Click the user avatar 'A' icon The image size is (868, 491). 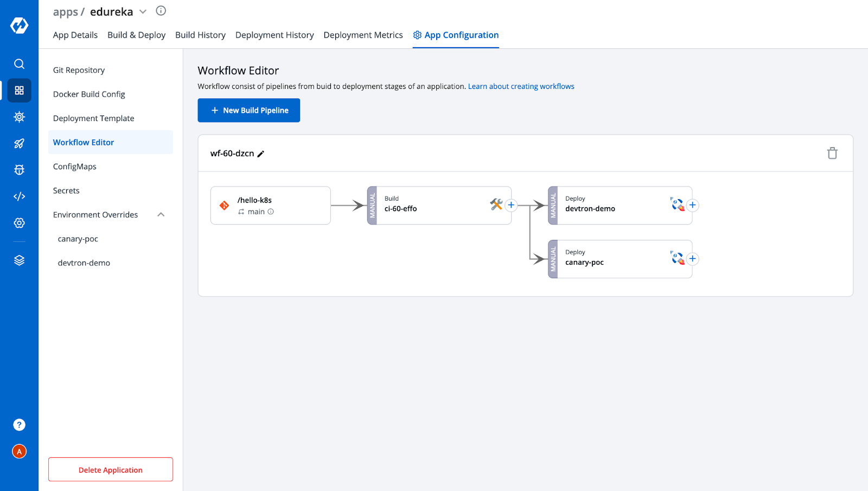19,451
